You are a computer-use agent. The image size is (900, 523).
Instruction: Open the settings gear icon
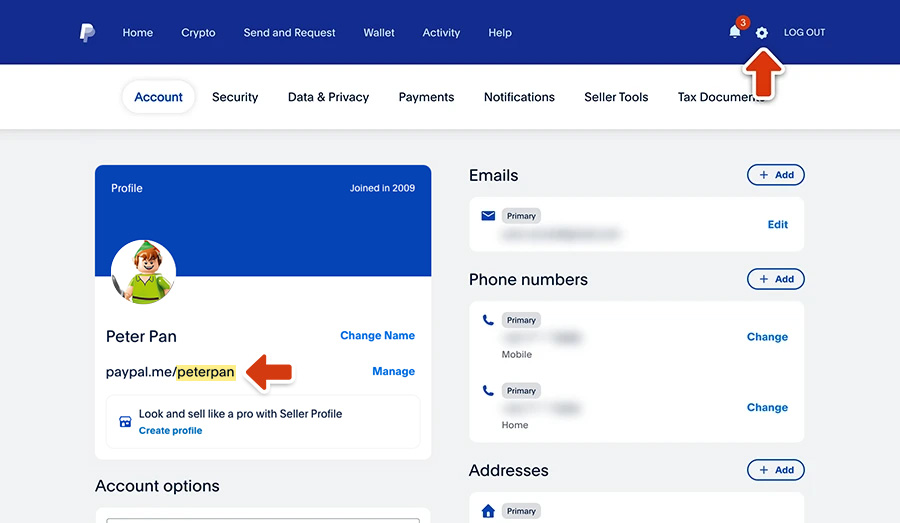click(762, 33)
